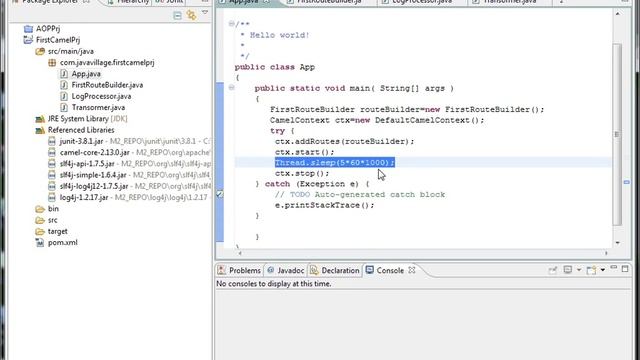Select slf4j-log4j12-1.7.5.jar library entry
Viewport: 640px width, 360px height.
pyautogui.click(x=94, y=186)
